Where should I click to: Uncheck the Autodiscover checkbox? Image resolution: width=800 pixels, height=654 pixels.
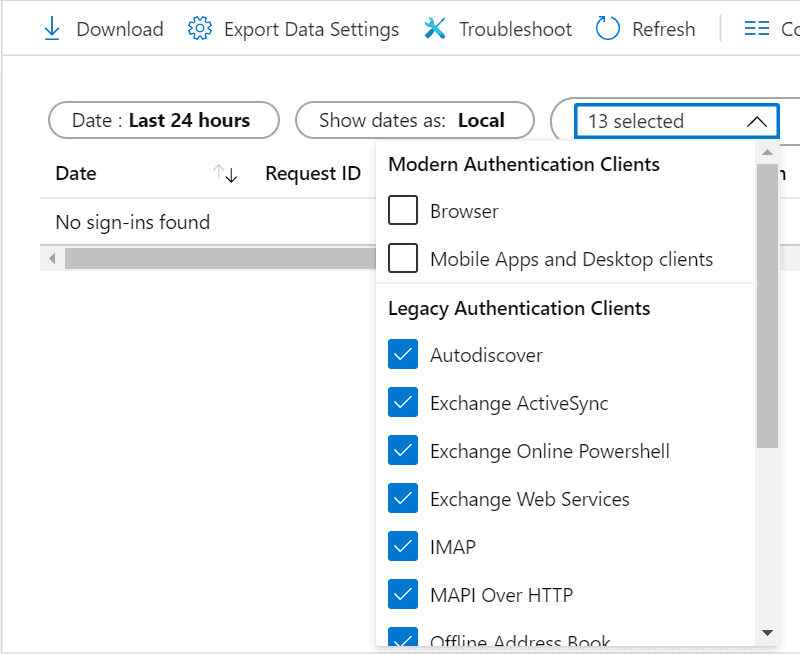click(x=403, y=354)
